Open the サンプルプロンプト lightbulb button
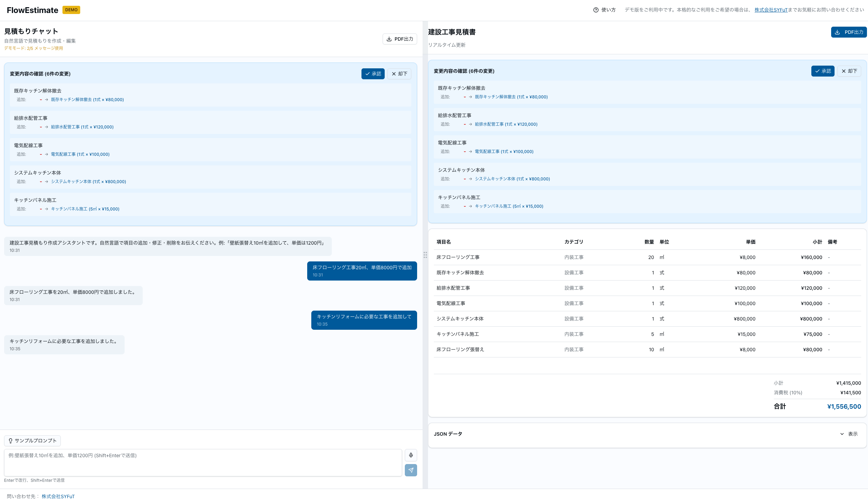 tap(32, 440)
